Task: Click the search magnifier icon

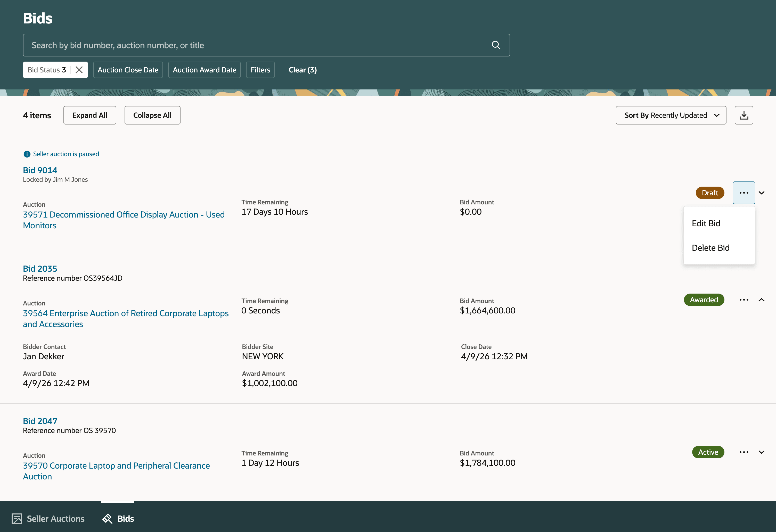Action: [x=496, y=45]
